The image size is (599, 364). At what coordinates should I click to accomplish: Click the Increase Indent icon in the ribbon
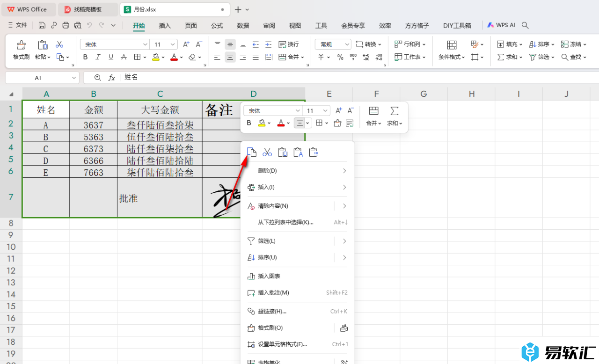tap(269, 44)
